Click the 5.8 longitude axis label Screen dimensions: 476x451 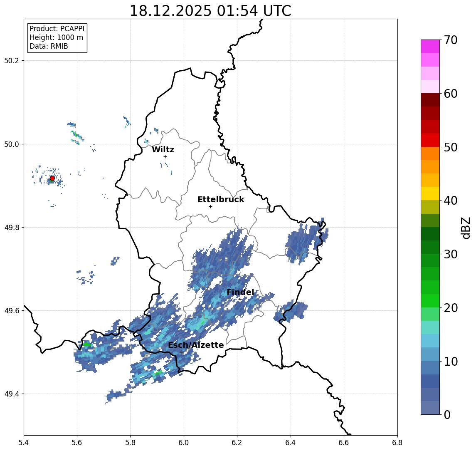[x=130, y=443]
